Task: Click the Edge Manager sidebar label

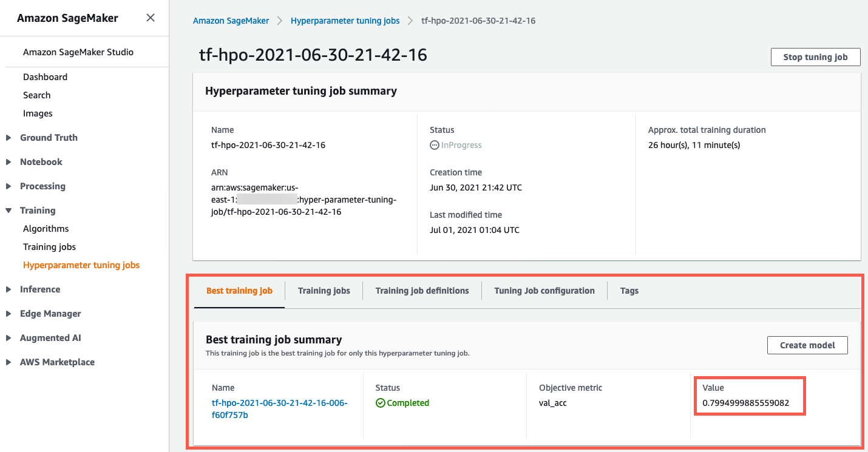Action: coord(50,314)
